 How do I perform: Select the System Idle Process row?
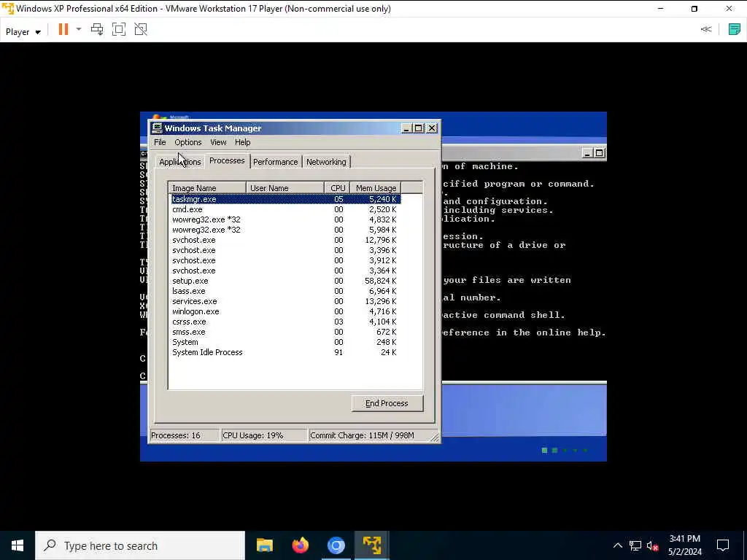(x=286, y=352)
